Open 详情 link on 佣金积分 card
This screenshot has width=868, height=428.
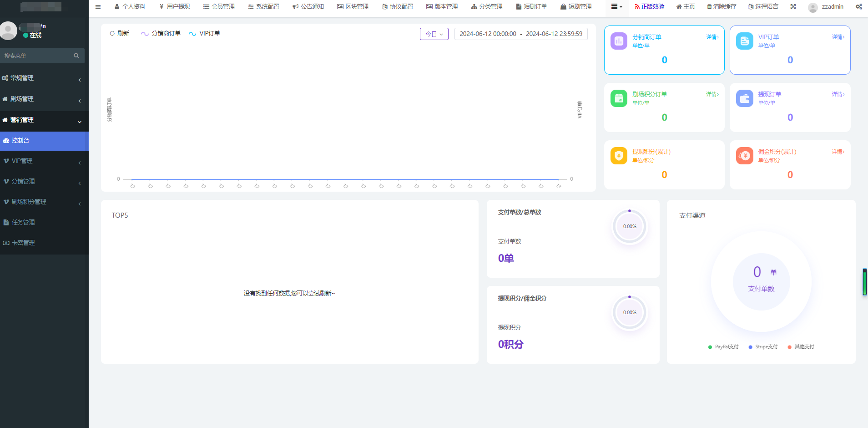[838, 152]
